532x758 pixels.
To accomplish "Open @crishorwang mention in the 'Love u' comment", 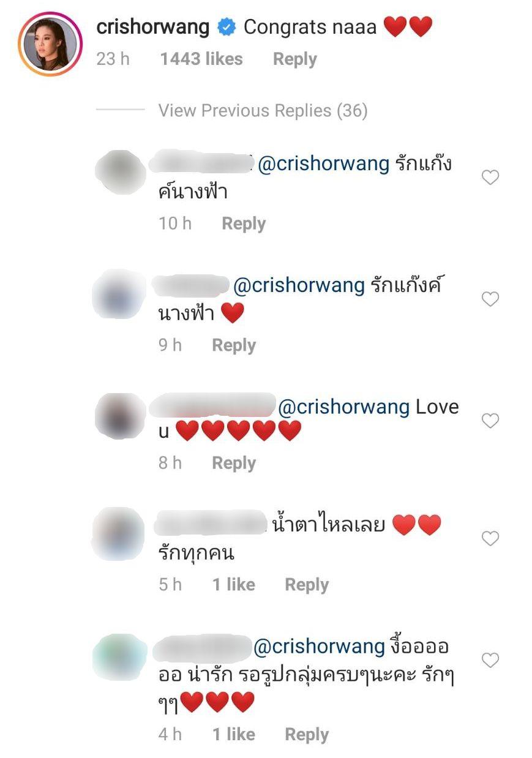I will tap(343, 407).
